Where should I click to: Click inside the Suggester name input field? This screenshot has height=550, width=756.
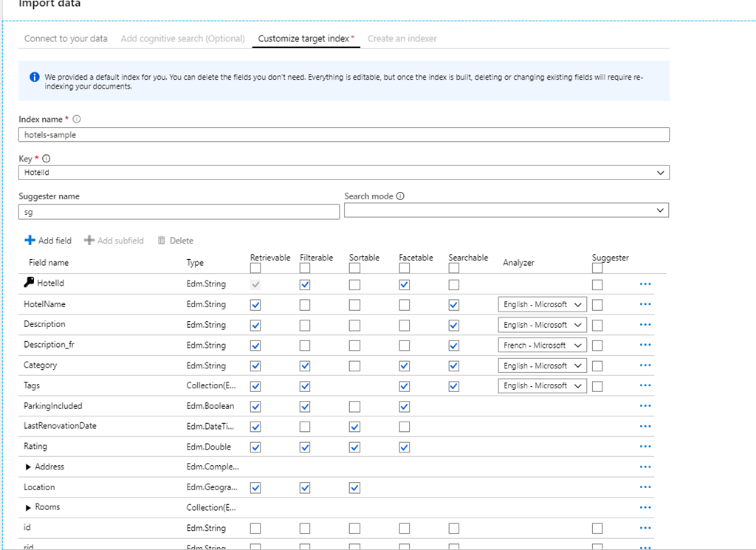177,212
